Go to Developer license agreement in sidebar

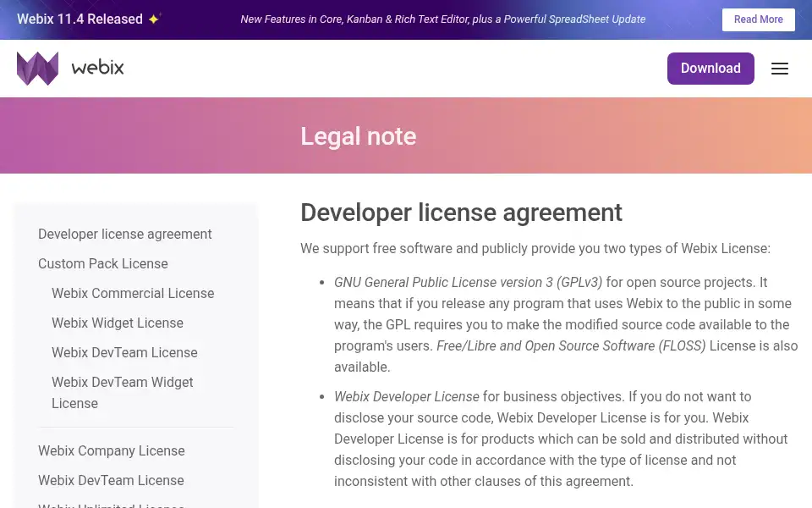point(125,234)
